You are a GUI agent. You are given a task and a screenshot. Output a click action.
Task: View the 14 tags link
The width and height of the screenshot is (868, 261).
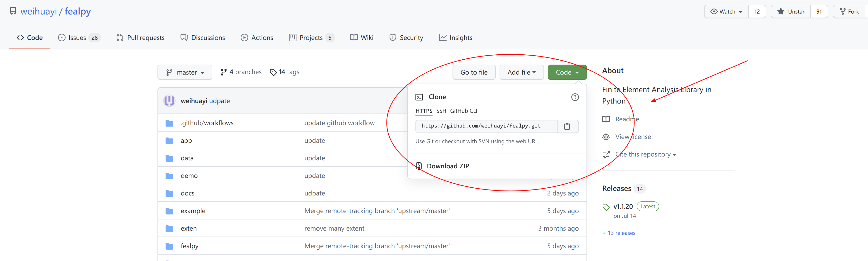284,72
